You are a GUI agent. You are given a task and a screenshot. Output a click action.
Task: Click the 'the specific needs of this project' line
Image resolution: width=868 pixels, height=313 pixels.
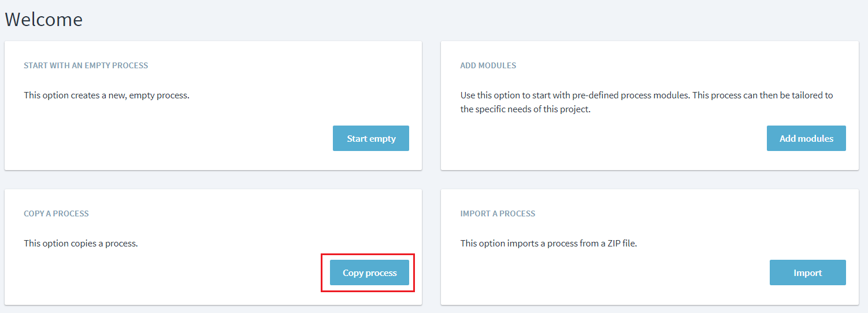pyautogui.click(x=525, y=109)
